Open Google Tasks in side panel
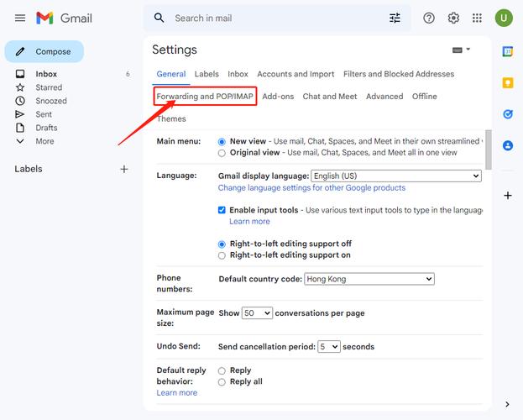523x420 pixels. pos(508,114)
